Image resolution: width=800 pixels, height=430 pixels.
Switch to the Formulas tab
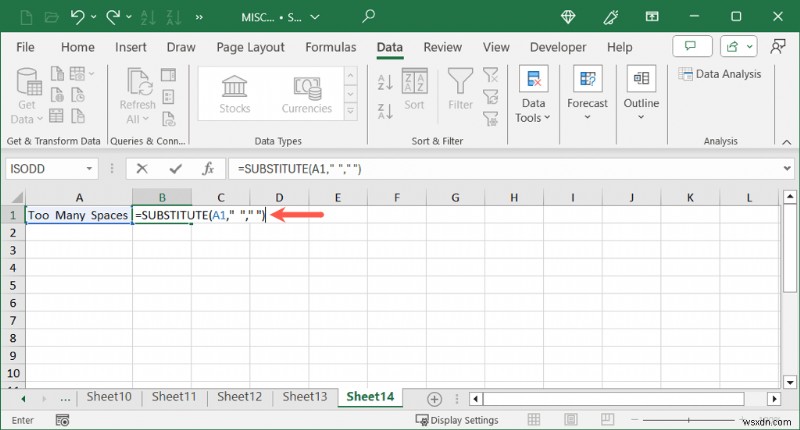(331, 47)
